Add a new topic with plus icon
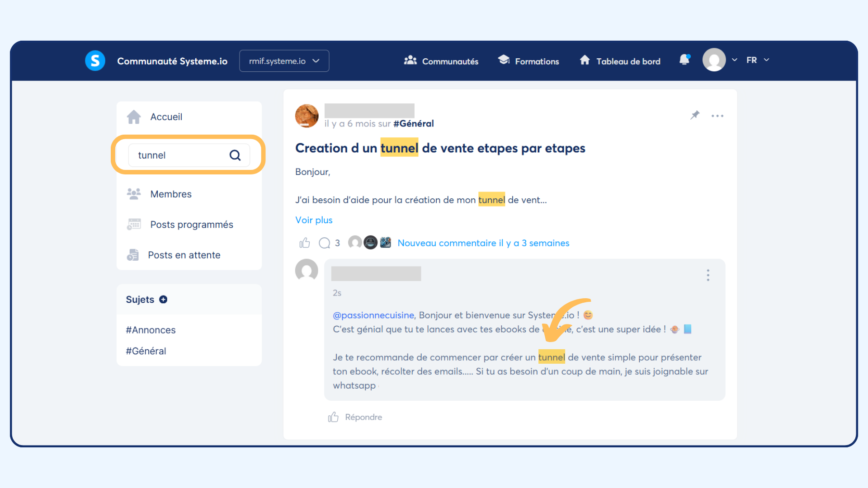 point(163,300)
